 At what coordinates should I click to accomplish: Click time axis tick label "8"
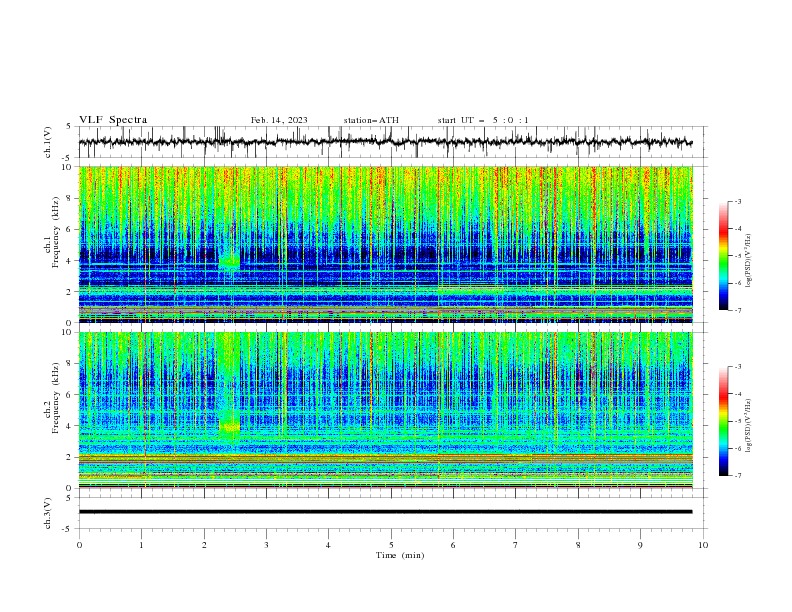tap(578, 545)
